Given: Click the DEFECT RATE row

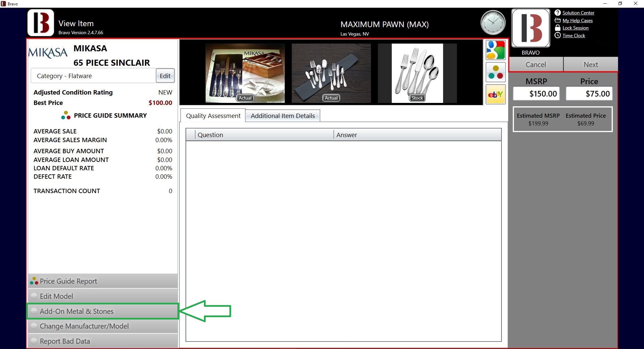Looking at the screenshot, I should tap(103, 176).
